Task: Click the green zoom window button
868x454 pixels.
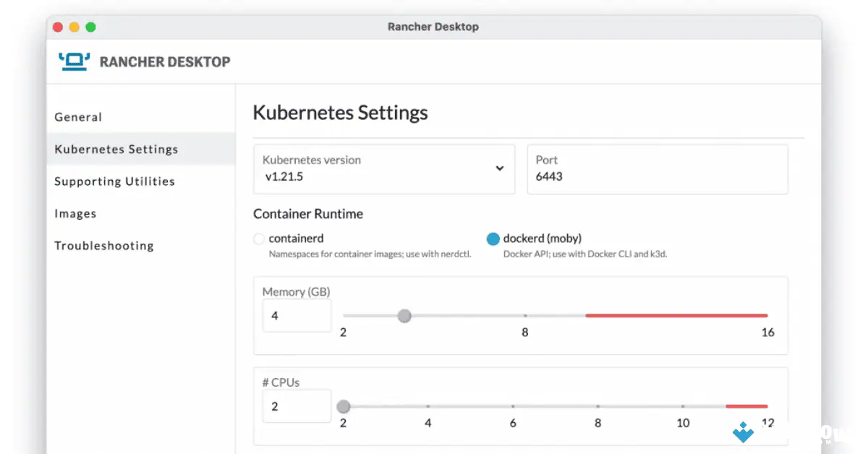Action: coord(90,27)
